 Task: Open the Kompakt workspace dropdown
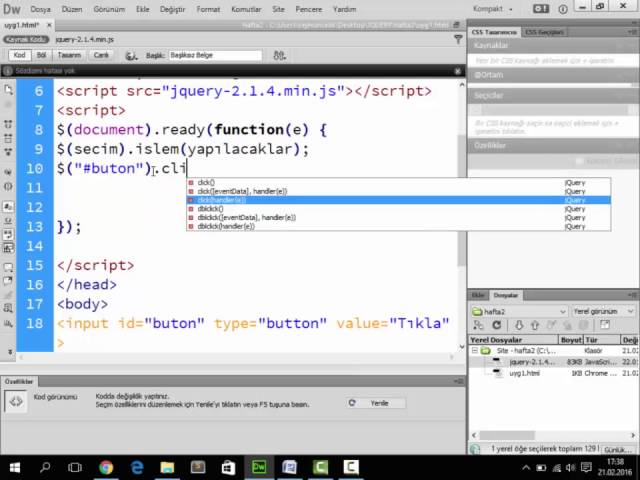[x=493, y=9]
